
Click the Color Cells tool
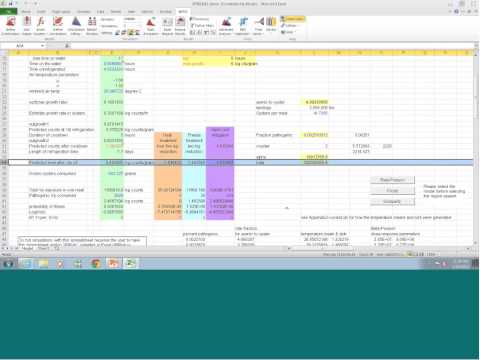pyautogui.click(x=292, y=19)
